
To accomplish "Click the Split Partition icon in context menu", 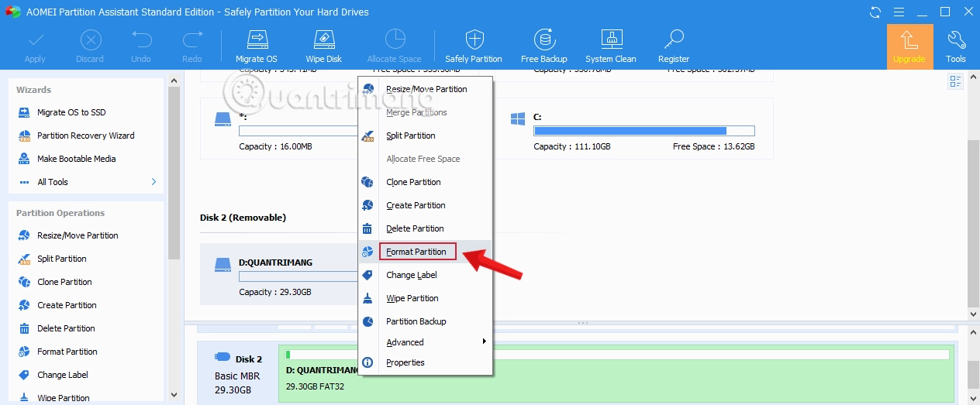I will (368, 136).
